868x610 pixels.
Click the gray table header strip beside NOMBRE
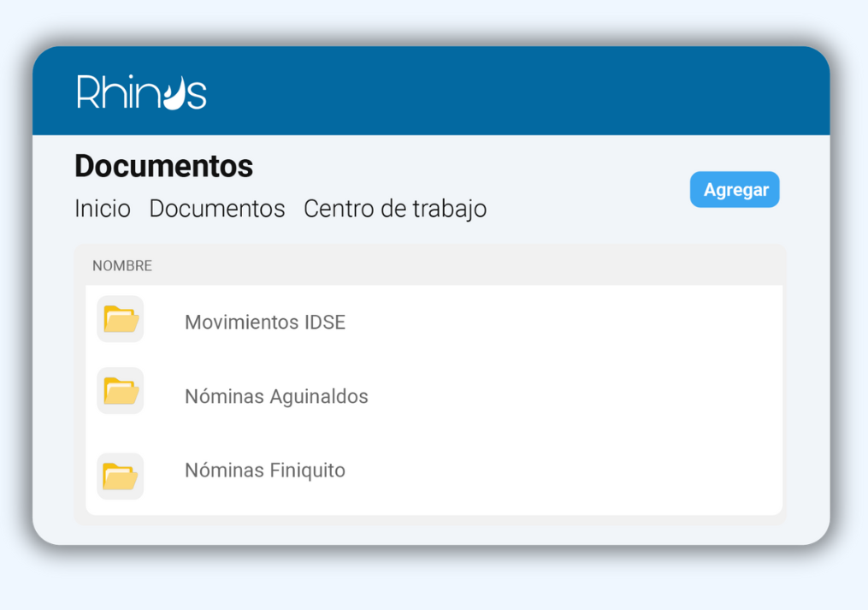470,266
